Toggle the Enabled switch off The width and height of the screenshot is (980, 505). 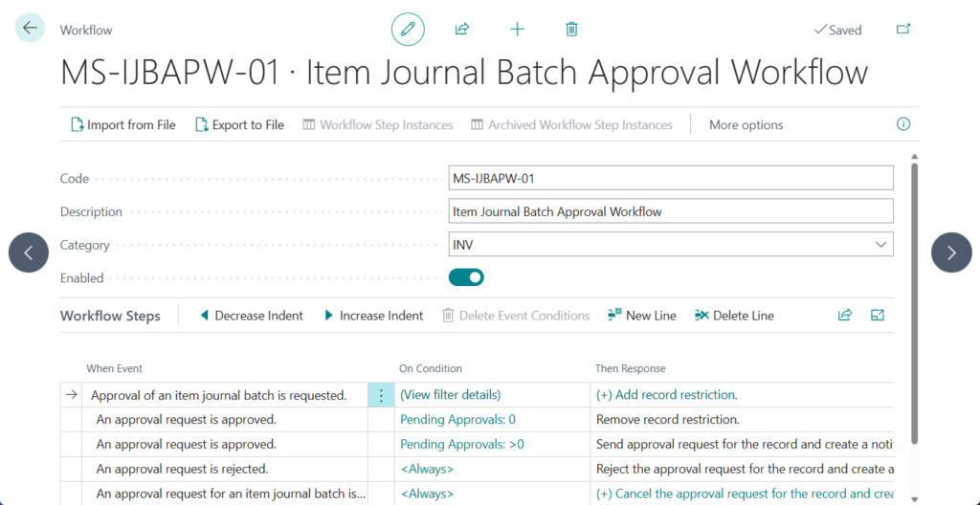click(x=466, y=278)
